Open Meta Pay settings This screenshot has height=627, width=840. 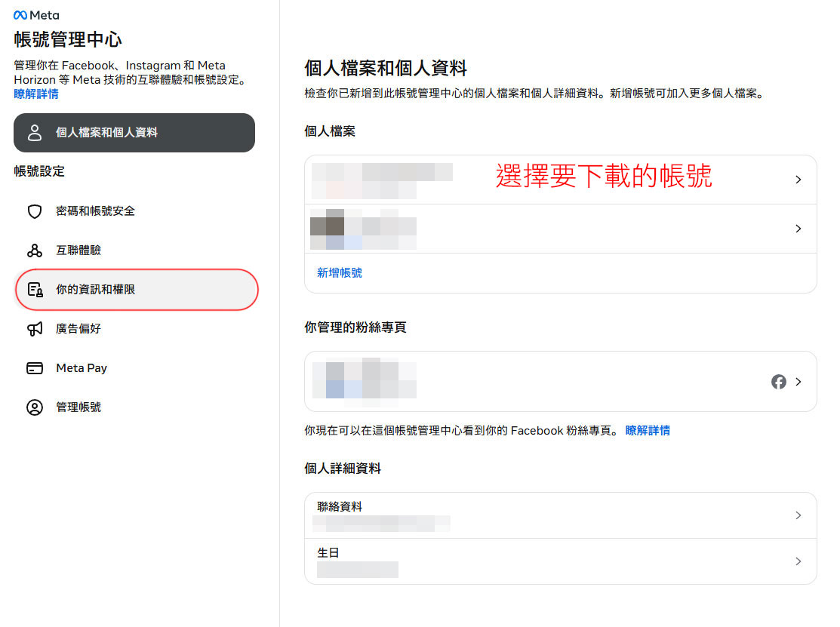click(x=134, y=368)
